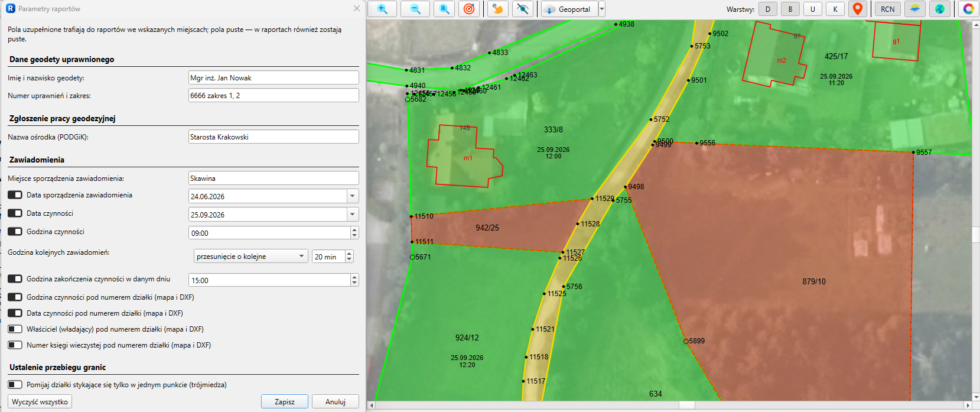Toggle layer B in Warstwy
The width and height of the screenshot is (980, 412).
point(790,9)
